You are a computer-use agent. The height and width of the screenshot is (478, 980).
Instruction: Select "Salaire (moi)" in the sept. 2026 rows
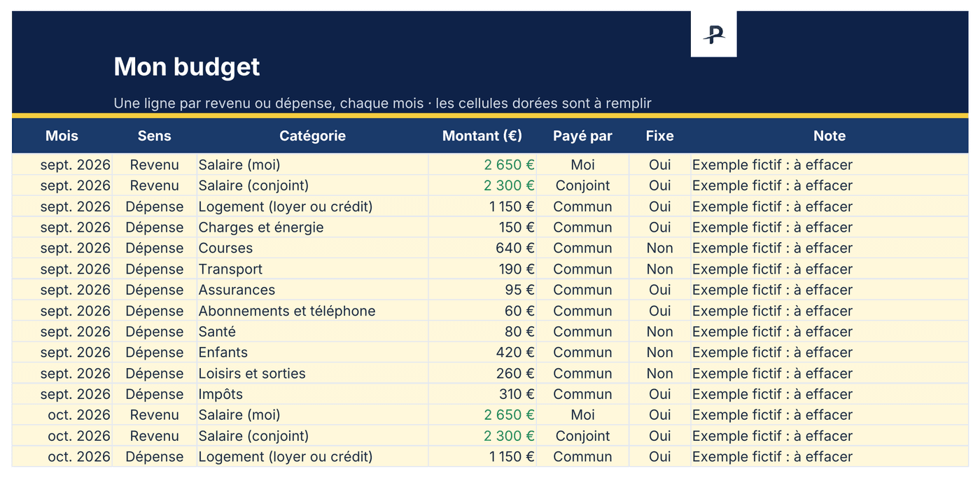coord(313,165)
